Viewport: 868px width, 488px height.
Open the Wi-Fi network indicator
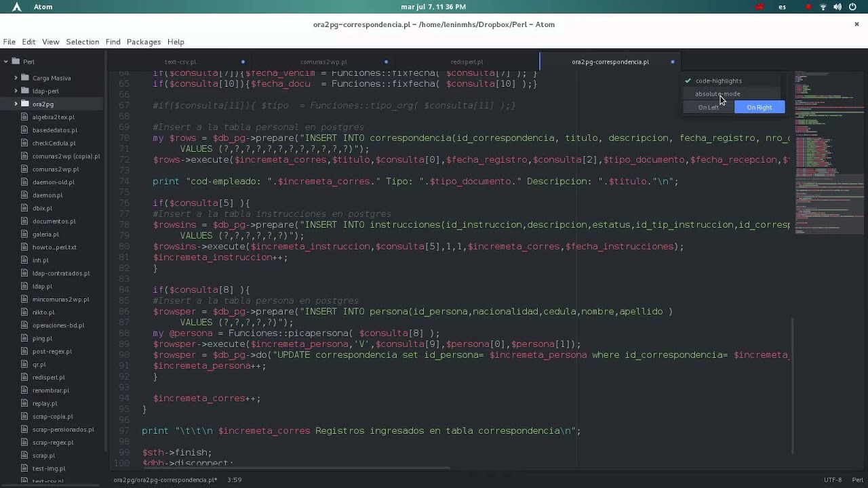click(x=823, y=7)
